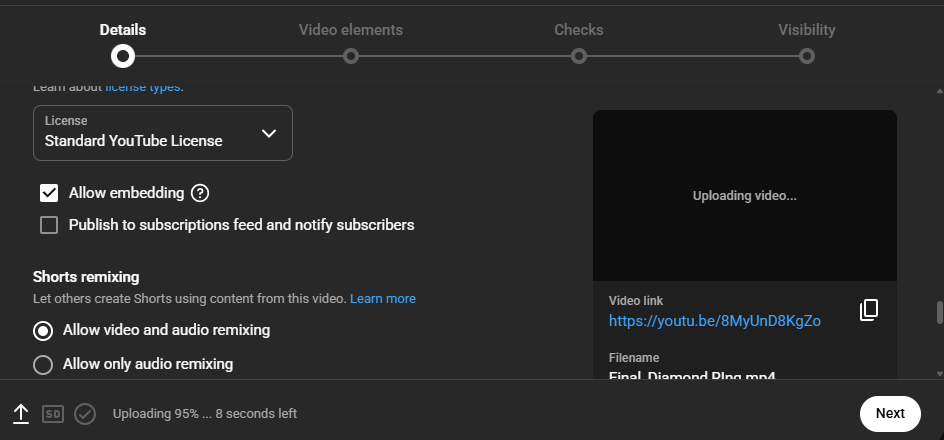Copy the video link with copy icon

click(x=868, y=310)
